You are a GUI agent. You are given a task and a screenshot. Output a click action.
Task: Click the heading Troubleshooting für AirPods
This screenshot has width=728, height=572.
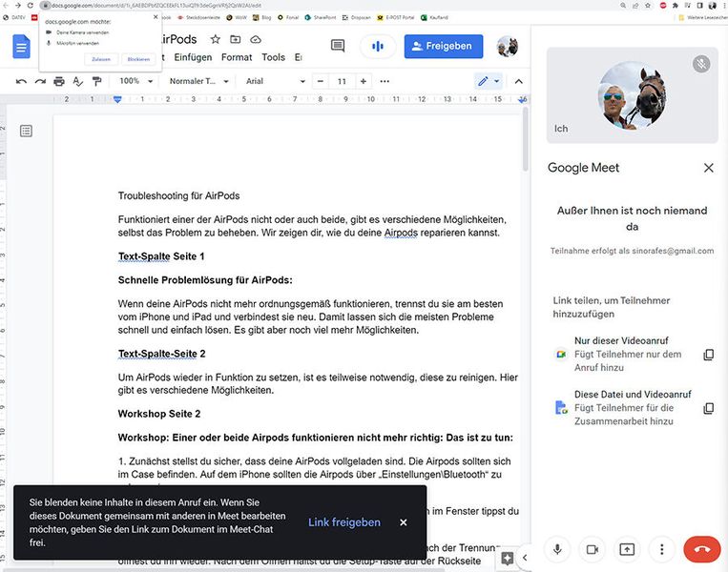pos(178,195)
